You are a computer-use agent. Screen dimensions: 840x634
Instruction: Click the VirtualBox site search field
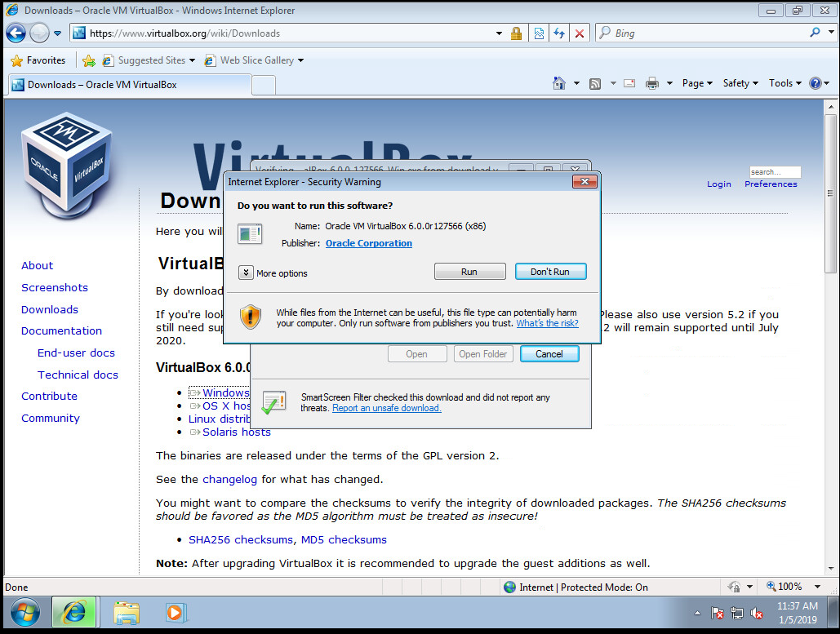click(x=775, y=172)
